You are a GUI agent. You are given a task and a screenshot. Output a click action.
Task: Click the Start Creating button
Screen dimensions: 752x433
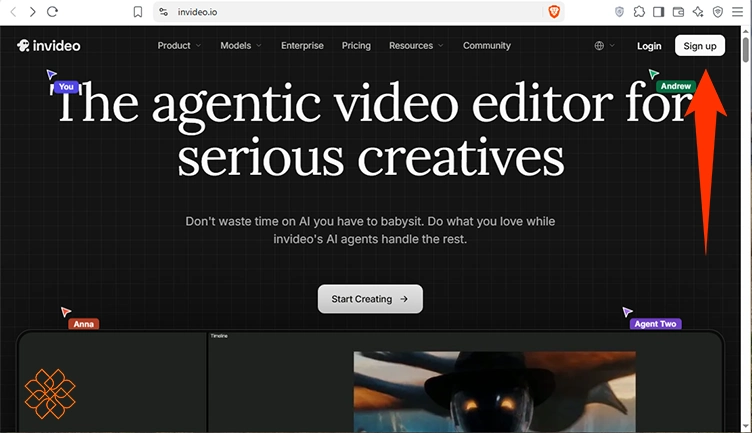(x=370, y=299)
